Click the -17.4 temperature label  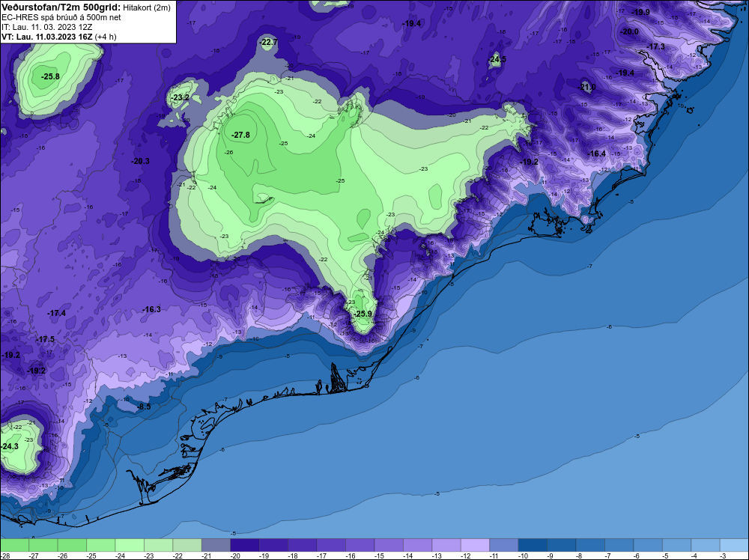[x=56, y=313]
